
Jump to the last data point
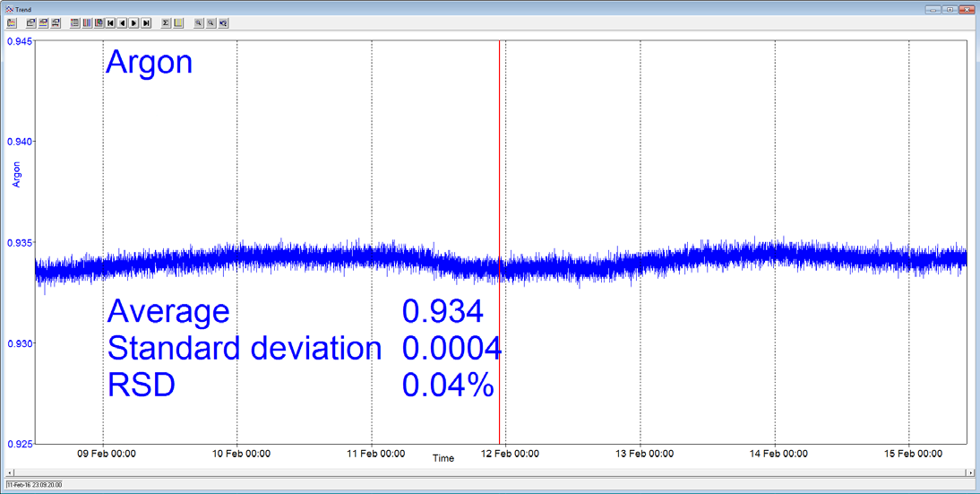(146, 23)
